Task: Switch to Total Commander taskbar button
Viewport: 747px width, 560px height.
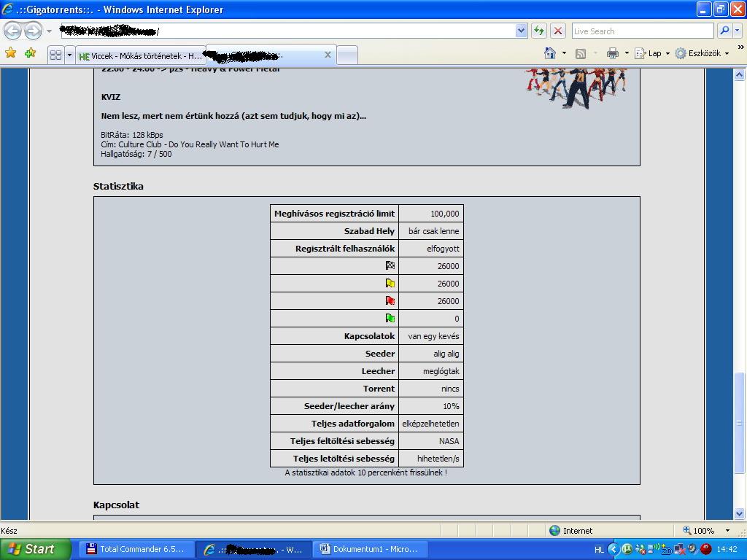Action: [x=135, y=549]
